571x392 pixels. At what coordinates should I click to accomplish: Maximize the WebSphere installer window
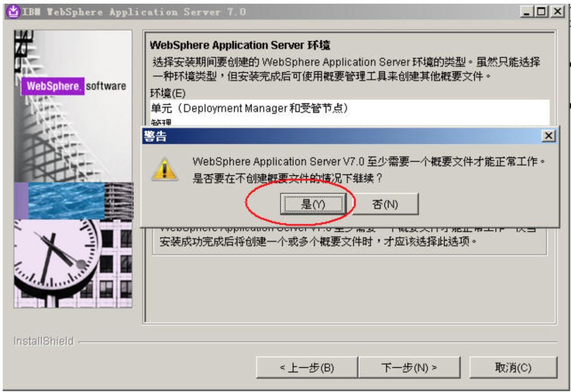tap(542, 12)
